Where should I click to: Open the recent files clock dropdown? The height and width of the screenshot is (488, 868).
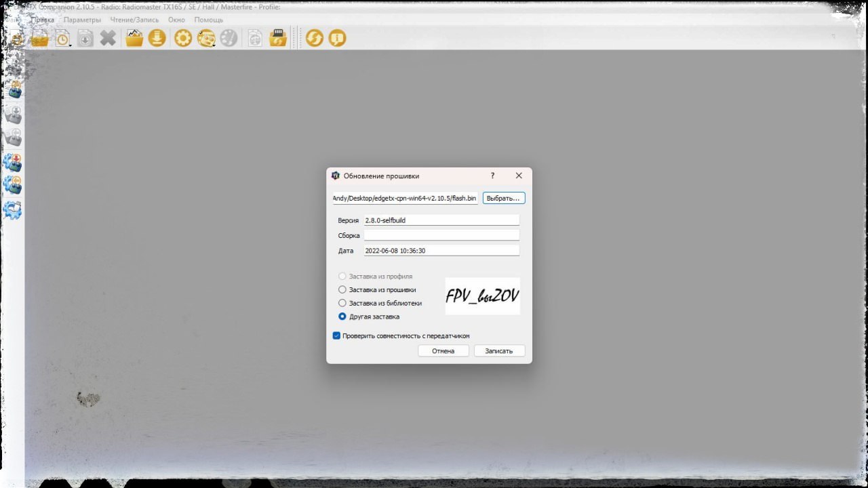point(63,39)
